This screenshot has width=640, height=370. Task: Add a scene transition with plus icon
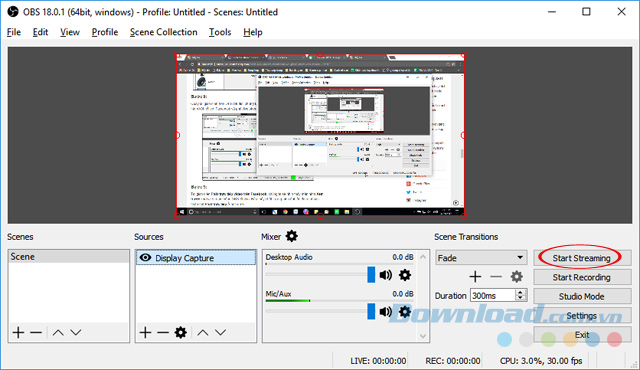click(x=475, y=277)
